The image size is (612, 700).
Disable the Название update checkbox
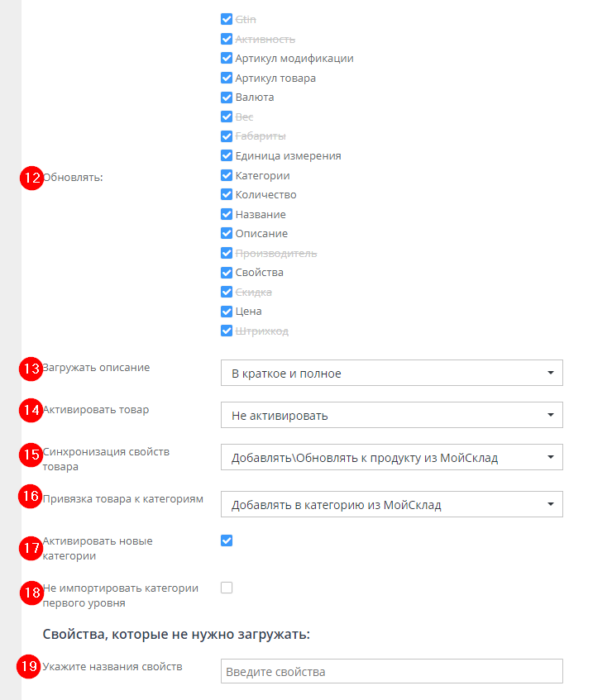227,214
